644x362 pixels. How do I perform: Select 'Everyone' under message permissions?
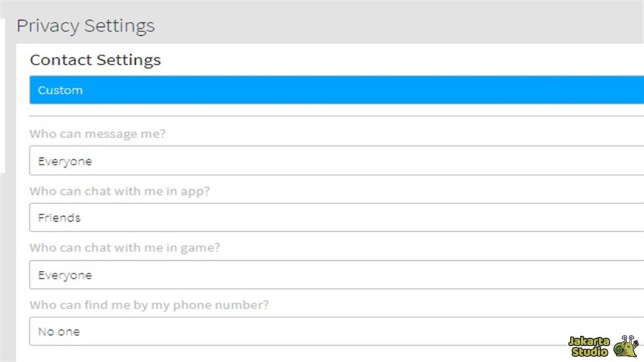pos(65,161)
